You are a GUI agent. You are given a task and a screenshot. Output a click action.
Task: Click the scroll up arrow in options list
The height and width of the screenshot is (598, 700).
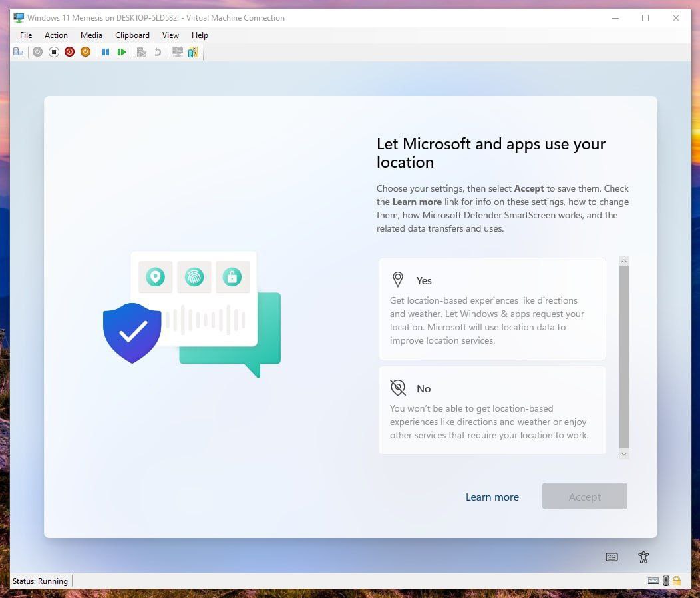624,261
